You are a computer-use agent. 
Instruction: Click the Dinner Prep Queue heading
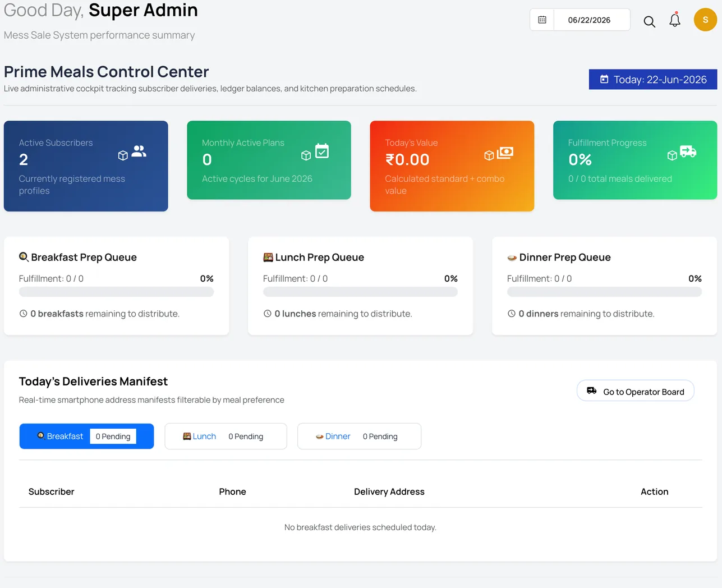(x=565, y=257)
